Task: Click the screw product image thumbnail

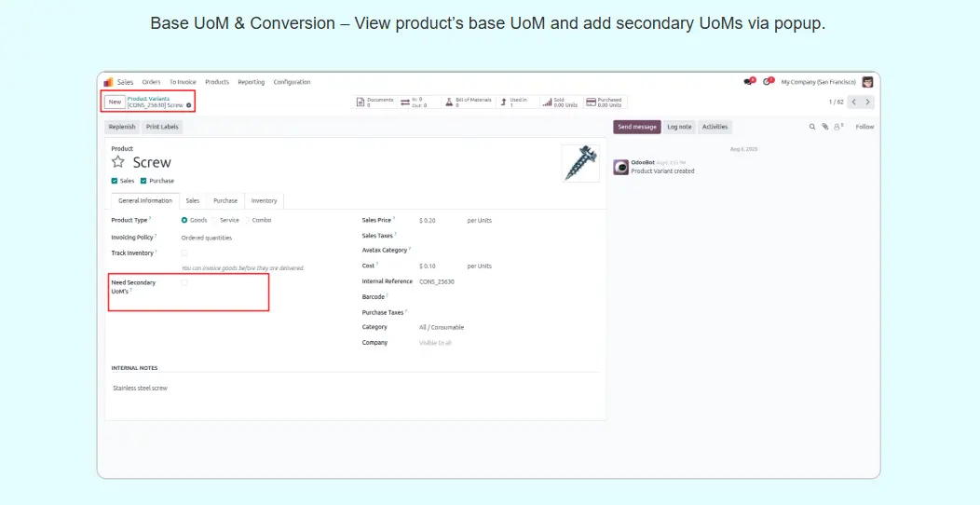Action: [x=580, y=162]
